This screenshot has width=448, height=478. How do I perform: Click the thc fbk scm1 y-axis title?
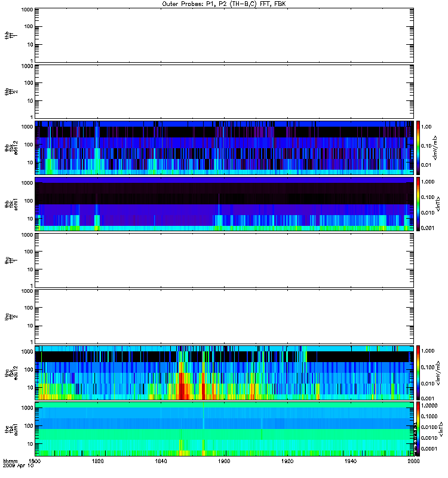(11, 429)
